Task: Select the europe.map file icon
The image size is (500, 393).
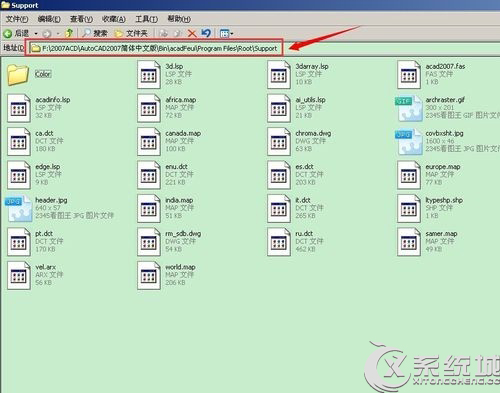Action: [x=409, y=175]
